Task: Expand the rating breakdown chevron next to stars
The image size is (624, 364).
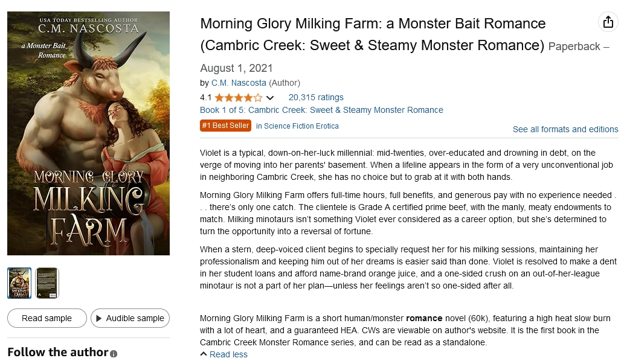Action: pyautogui.click(x=270, y=98)
